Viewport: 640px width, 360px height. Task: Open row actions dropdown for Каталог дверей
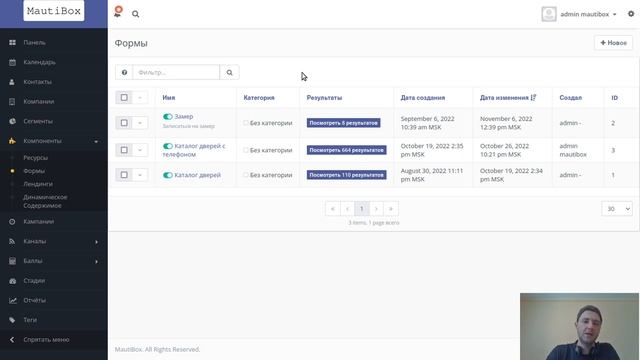tap(140, 175)
